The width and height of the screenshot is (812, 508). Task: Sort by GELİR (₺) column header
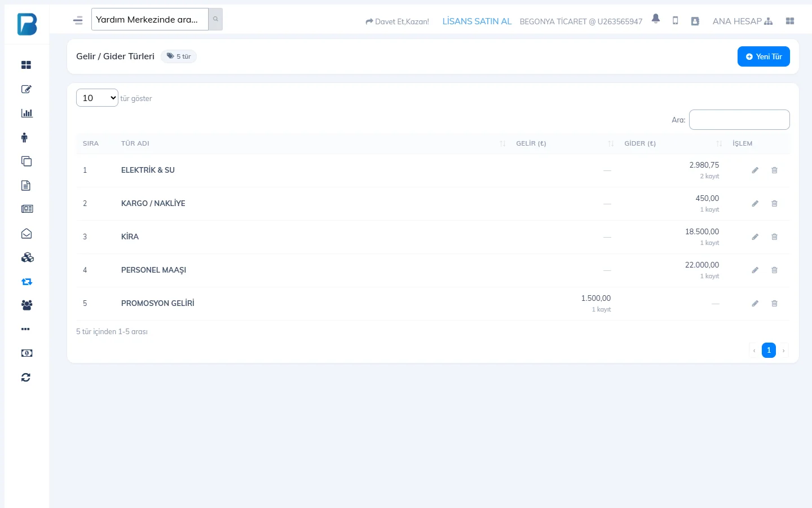pyautogui.click(x=564, y=143)
